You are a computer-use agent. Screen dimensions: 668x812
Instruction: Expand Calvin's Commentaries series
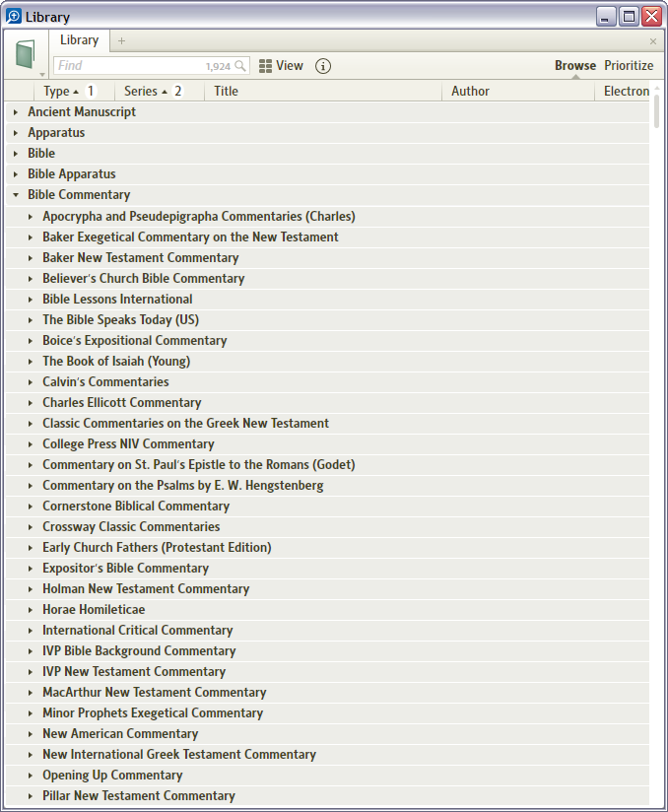click(31, 382)
